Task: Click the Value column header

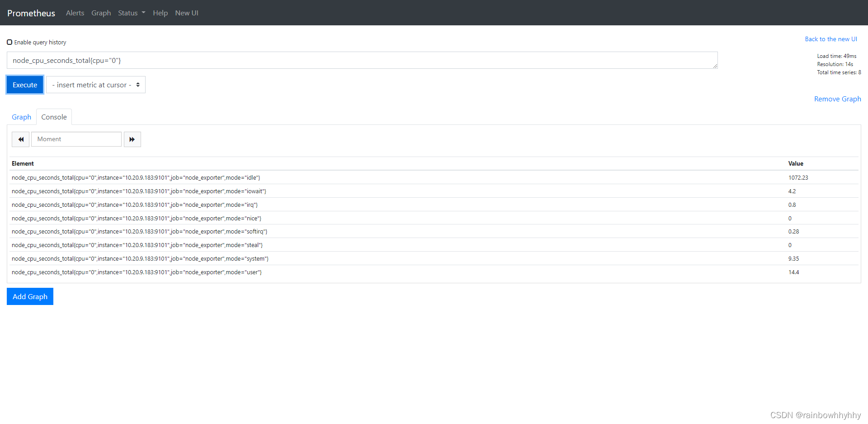Action: click(796, 163)
